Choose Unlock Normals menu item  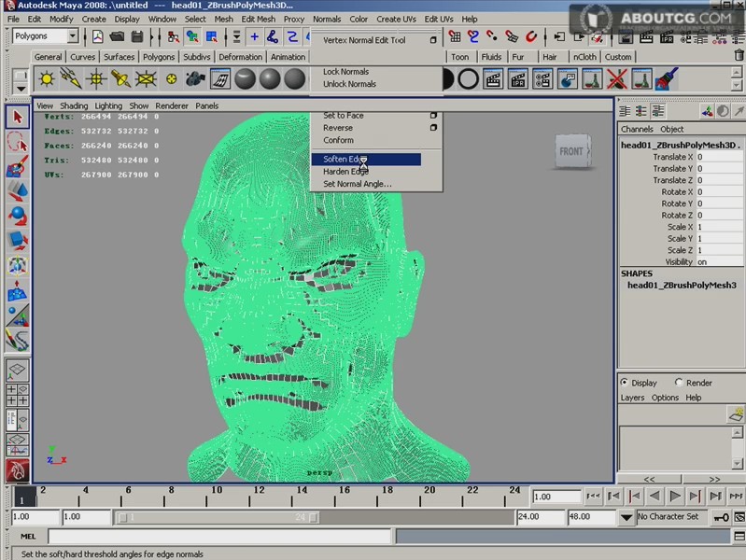350,84
